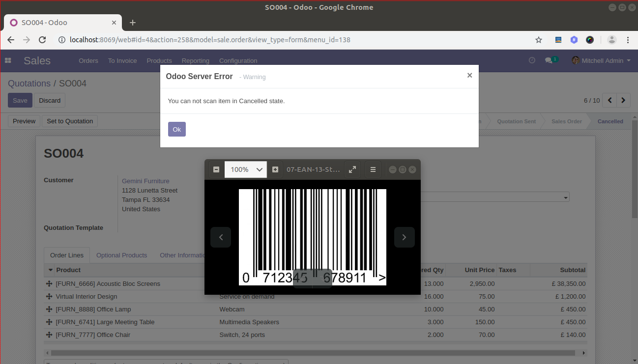Click the first browser extension icon
638x364 pixels.
tap(558, 40)
